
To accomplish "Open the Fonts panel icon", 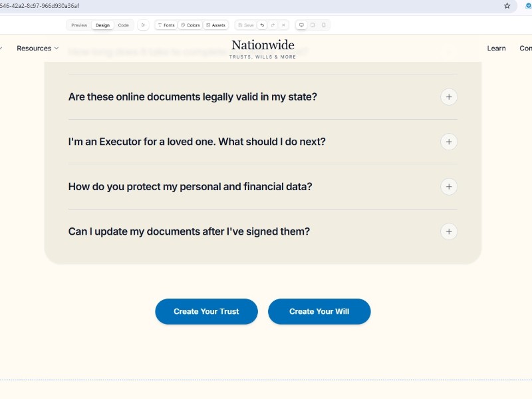I will click(x=166, y=25).
